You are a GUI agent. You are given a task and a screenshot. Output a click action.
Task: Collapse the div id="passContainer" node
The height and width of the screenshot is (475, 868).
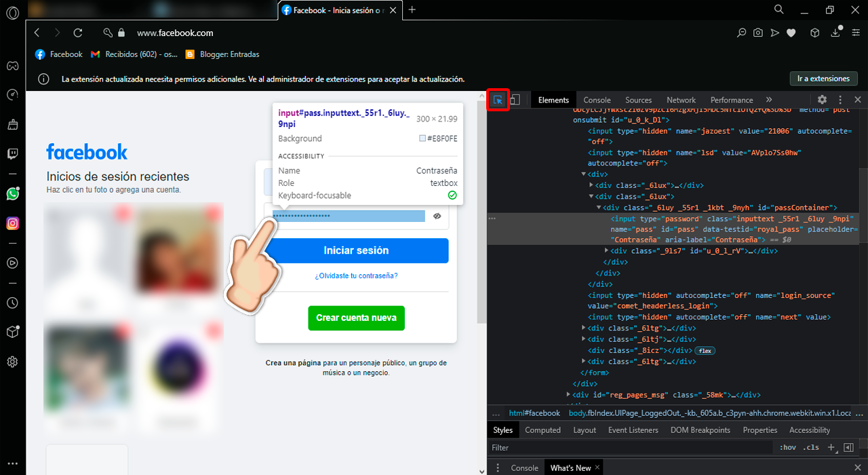click(x=599, y=208)
